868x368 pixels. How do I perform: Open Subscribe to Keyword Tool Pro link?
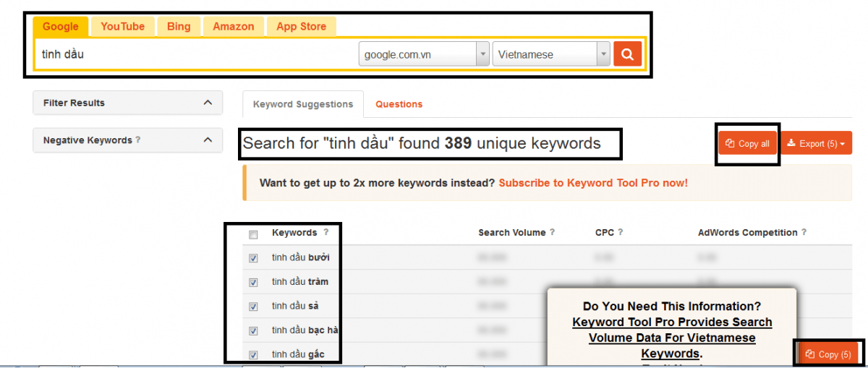coord(593,183)
